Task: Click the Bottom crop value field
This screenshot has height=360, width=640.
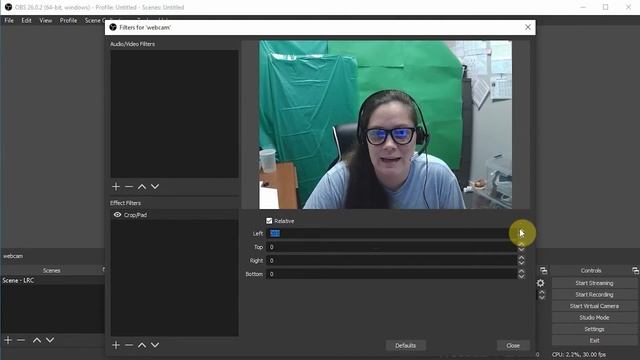Action: click(x=391, y=274)
